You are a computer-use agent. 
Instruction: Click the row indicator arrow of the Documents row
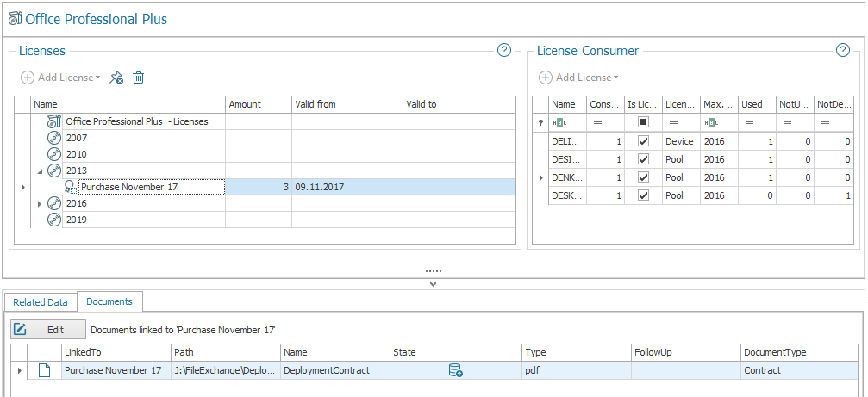pyautogui.click(x=19, y=370)
